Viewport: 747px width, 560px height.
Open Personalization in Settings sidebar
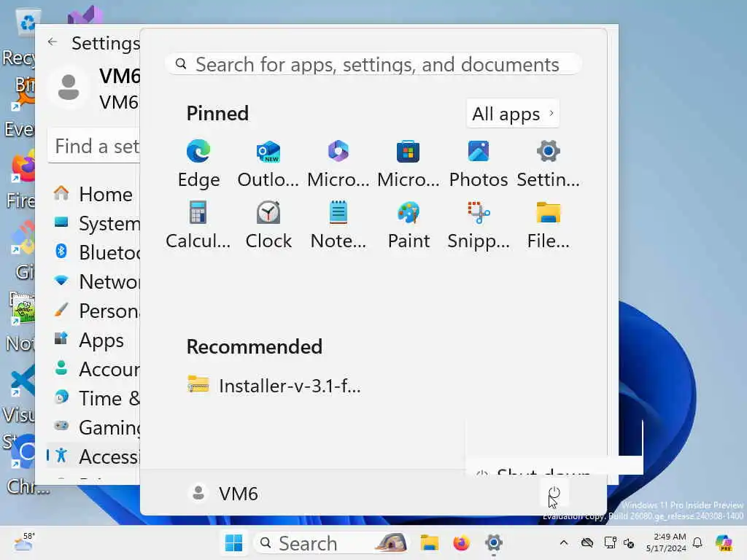tap(93, 311)
